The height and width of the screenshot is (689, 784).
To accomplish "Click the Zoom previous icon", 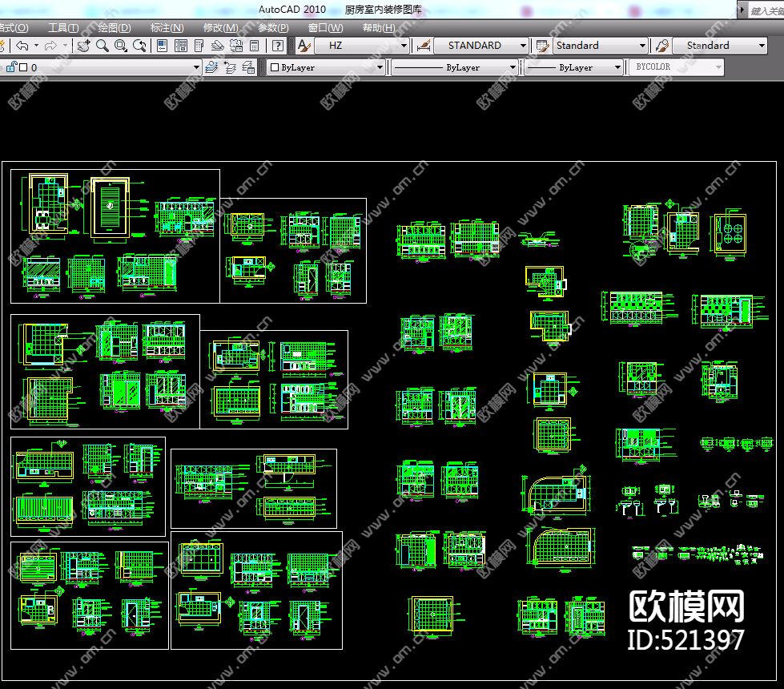I will click(139, 46).
